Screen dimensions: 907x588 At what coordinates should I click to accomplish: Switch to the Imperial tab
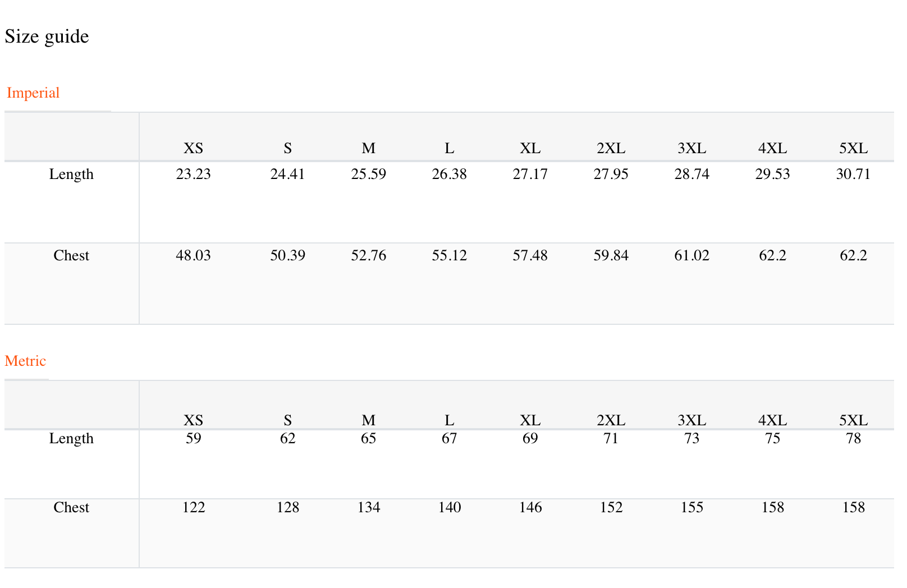click(33, 93)
